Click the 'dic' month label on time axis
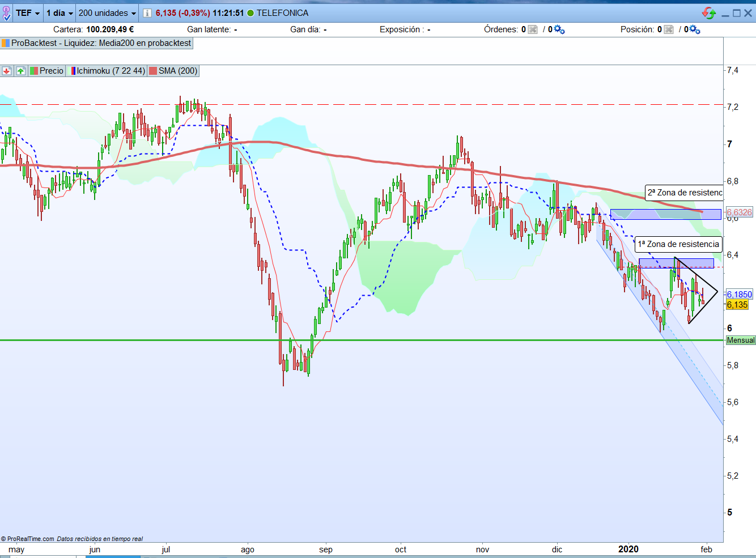The width and height of the screenshot is (756, 558). (x=557, y=550)
